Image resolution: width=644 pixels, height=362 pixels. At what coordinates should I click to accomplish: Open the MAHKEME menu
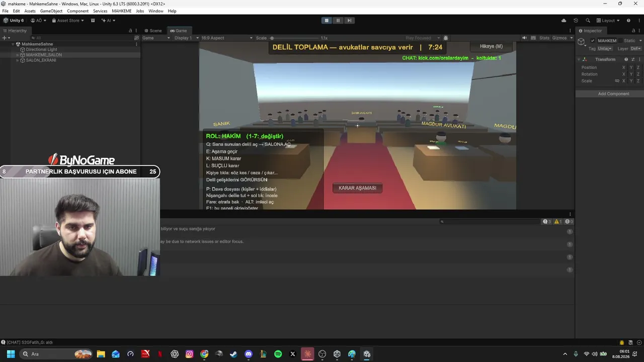pos(121,11)
